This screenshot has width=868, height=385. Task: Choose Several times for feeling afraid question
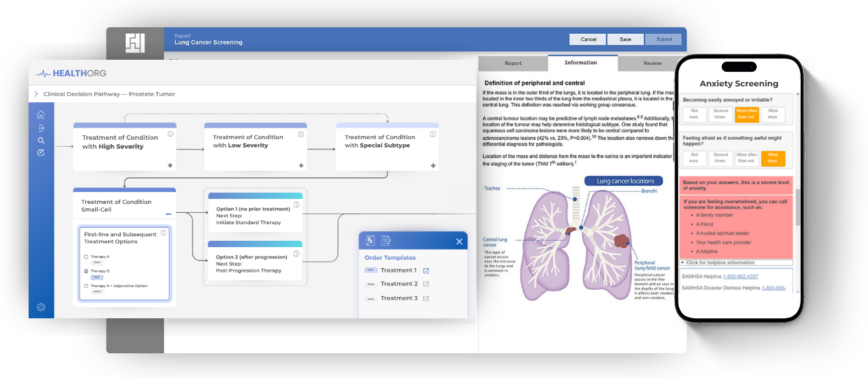721,158
